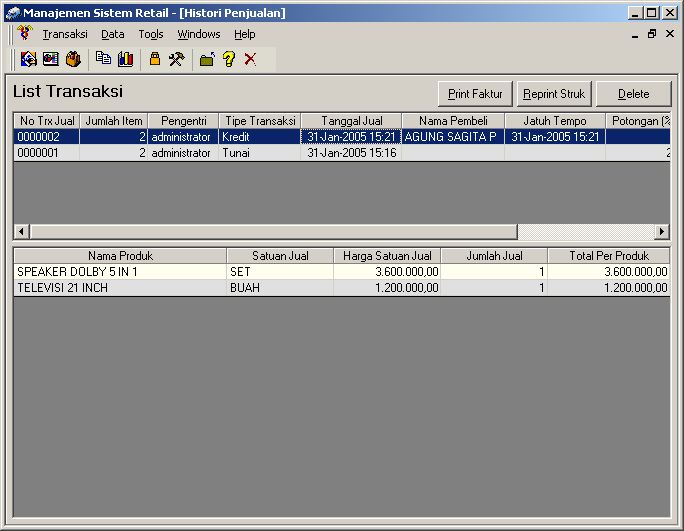Open the Tools menu
The width and height of the screenshot is (684, 531).
pyautogui.click(x=151, y=34)
